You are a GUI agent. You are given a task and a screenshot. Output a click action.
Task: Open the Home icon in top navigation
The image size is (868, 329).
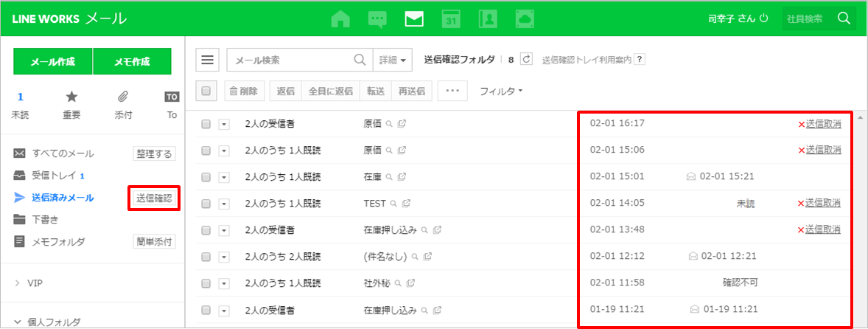point(340,18)
